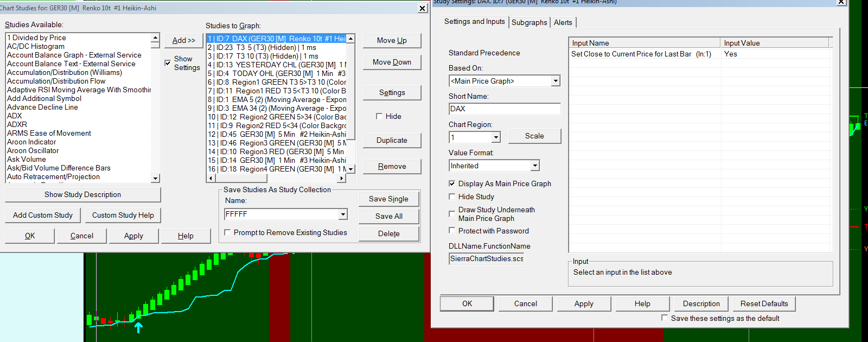Open study Settings button

pyautogui.click(x=392, y=92)
